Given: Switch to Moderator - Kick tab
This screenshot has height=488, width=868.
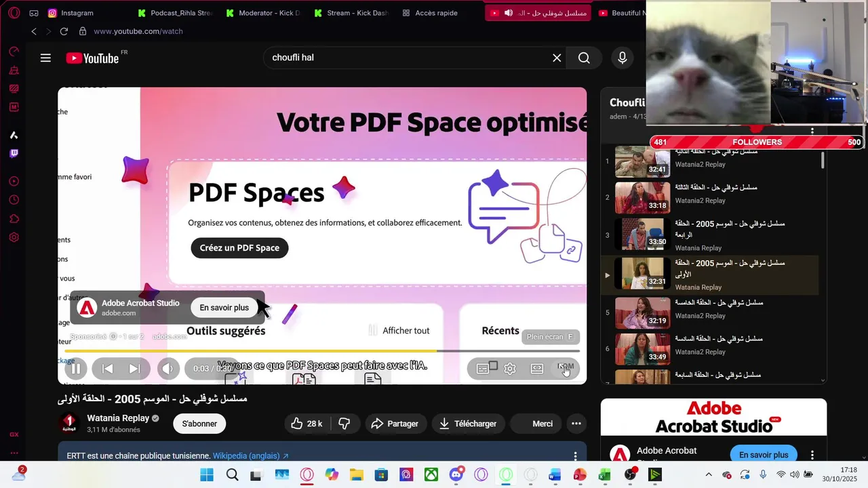Looking at the screenshot, I should click(x=264, y=13).
